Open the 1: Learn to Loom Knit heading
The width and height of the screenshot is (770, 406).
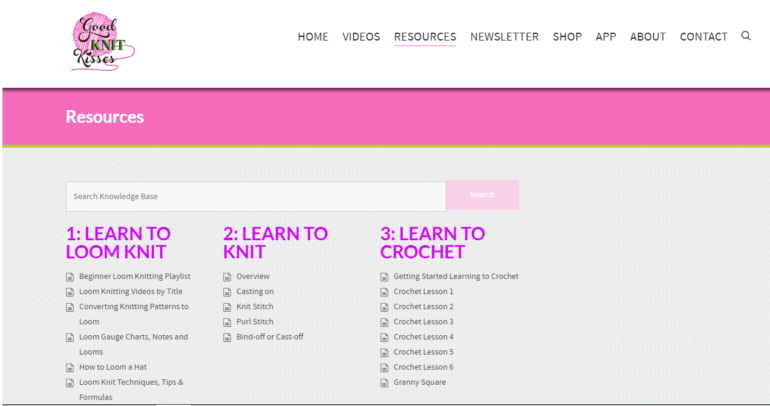(118, 243)
